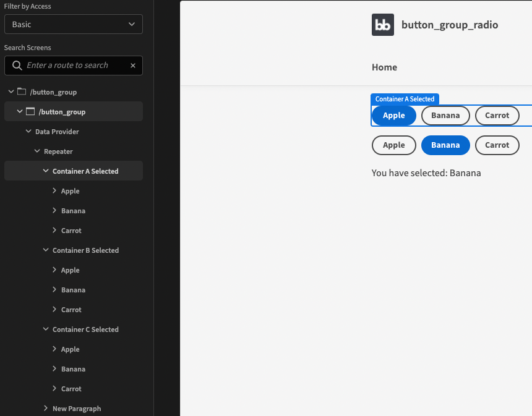Click the Carrot button in first row
Screen dimensions: 532x416
click(497, 116)
